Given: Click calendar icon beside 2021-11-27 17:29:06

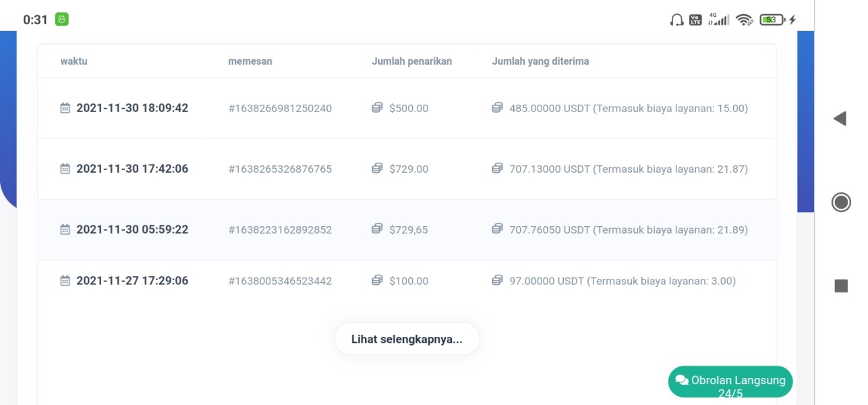Looking at the screenshot, I should point(65,281).
